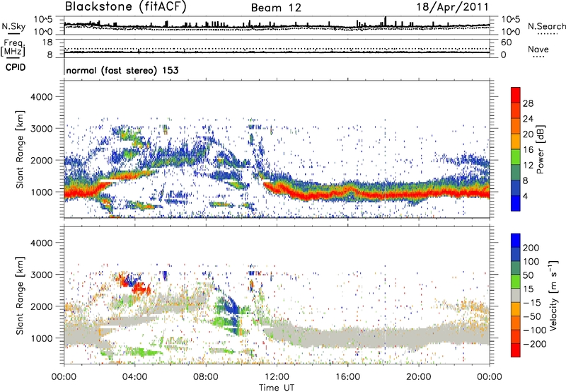
Task: Click the "4000" tick of the velocity panel
Action: pos(42,243)
